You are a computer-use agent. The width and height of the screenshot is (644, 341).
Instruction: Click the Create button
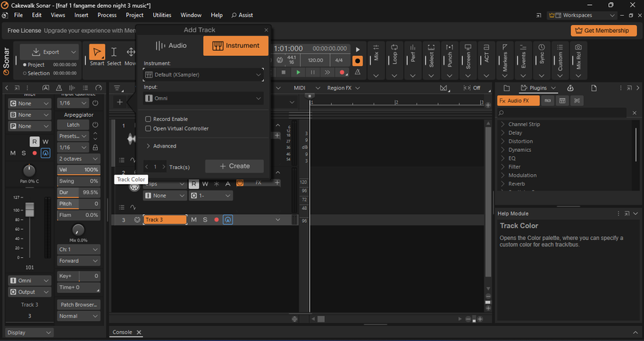pos(235,166)
